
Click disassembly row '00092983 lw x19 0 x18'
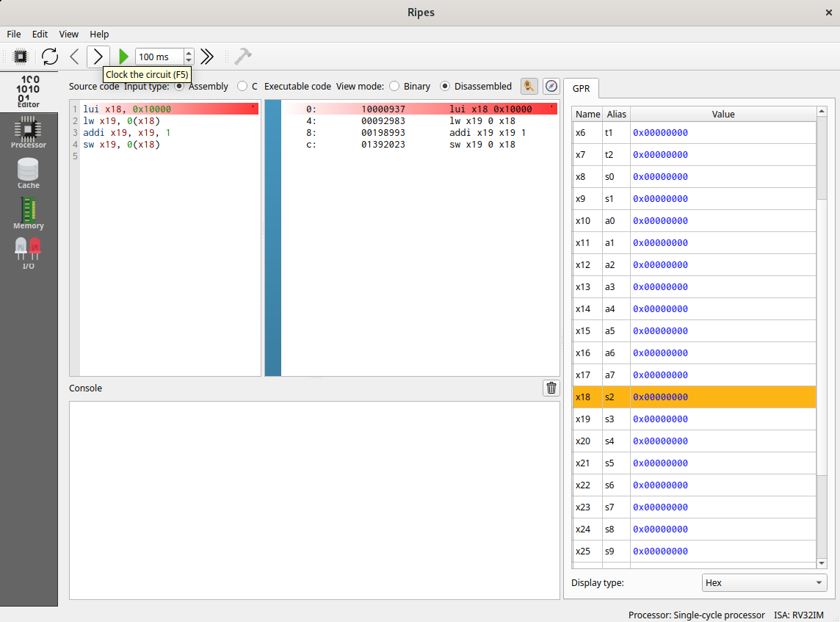(420, 121)
